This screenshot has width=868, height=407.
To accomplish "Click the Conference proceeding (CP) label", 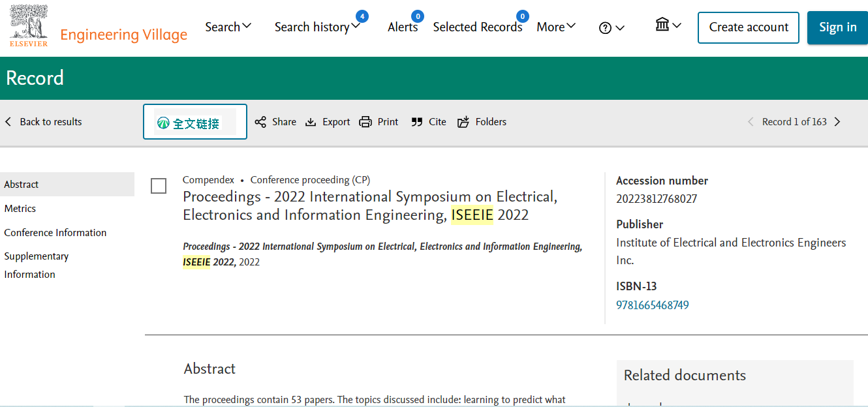I will coord(310,180).
